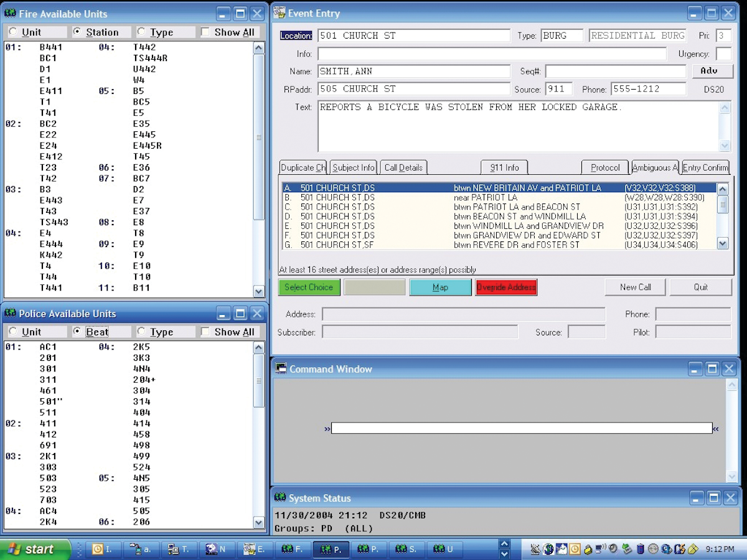Click into the Command Window input field
The height and width of the screenshot is (560, 747).
click(521, 428)
